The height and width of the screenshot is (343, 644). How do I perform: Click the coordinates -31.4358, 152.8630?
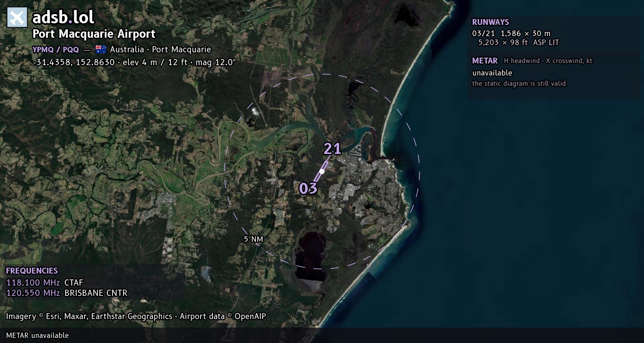tap(74, 62)
